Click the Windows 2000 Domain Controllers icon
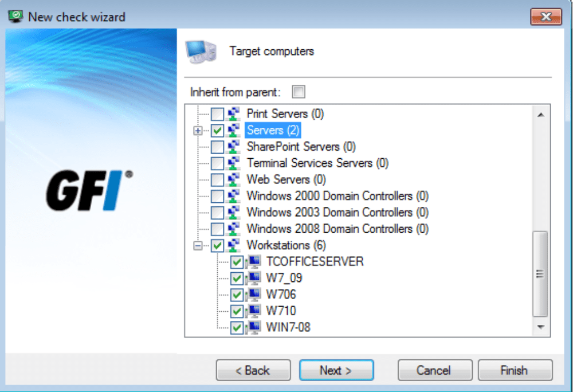The height and width of the screenshot is (392, 573). pyautogui.click(x=234, y=196)
